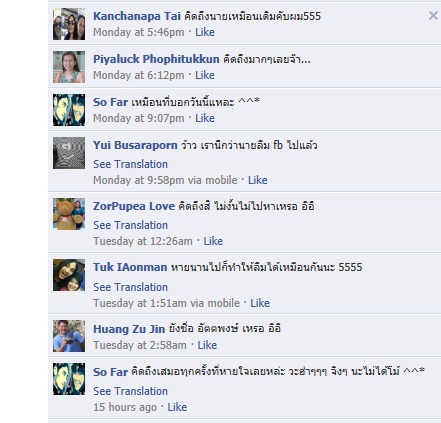Open Piyaluck Phophitukkun's avatar thumbnail
Viewport: 441px width, 423px height.
tap(69, 67)
